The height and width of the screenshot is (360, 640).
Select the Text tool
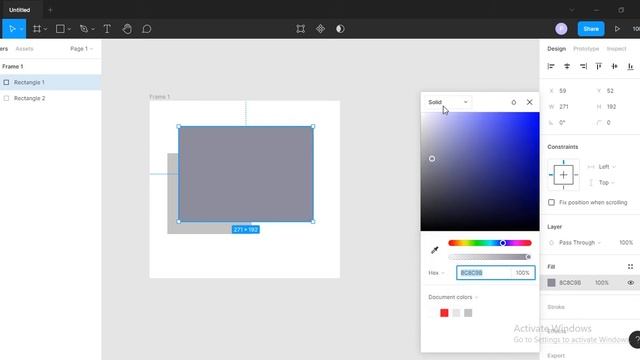[x=107, y=29]
